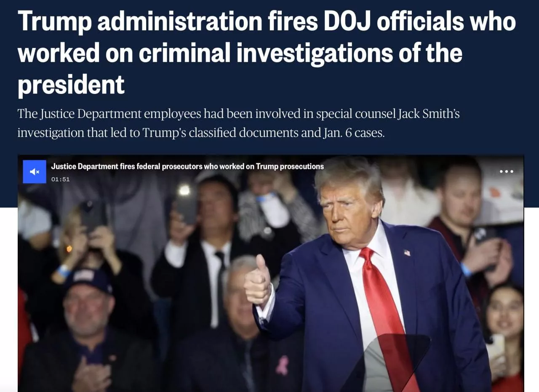The width and height of the screenshot is (539, 392).
Task: Click the red tie in the video frame
Action: pyautogui.click(x=385, y=312)
